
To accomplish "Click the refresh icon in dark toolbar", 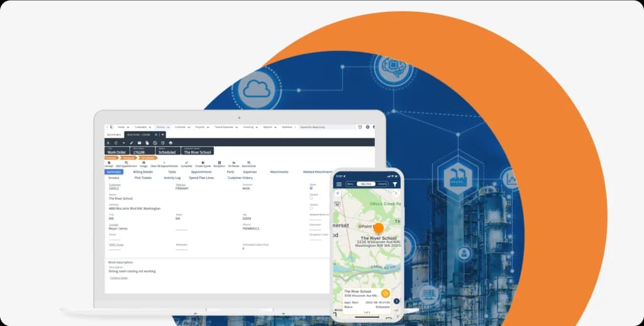I will tap(116, 143).
